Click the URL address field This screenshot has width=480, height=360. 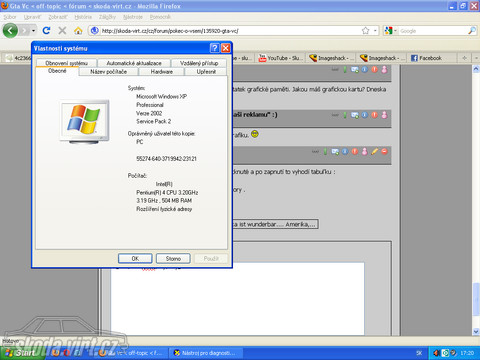(230, 31)
